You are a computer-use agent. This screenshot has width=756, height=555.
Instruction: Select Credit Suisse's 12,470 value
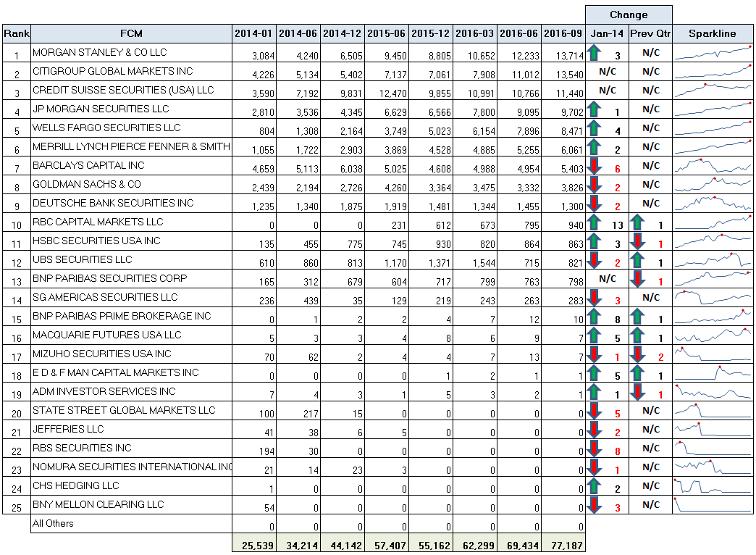387,91
